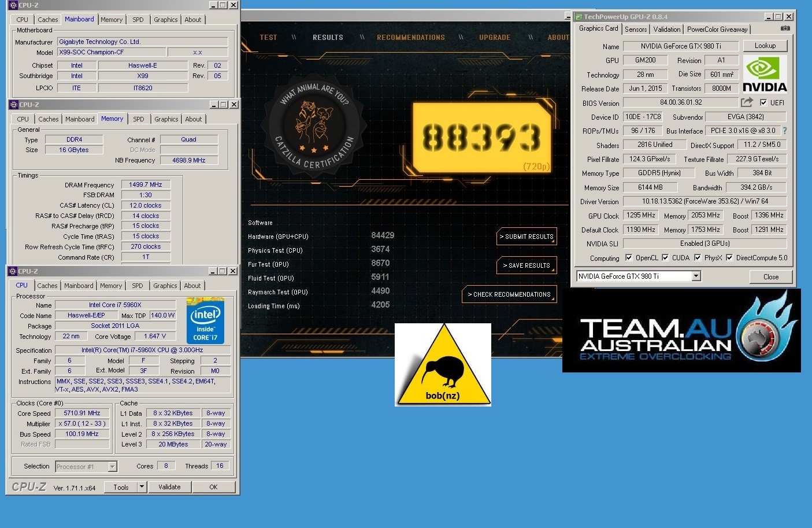Click the Model X99-SOC Champion-CF field
The height and width of the screenshot is (528, 812).
point(111,52)
